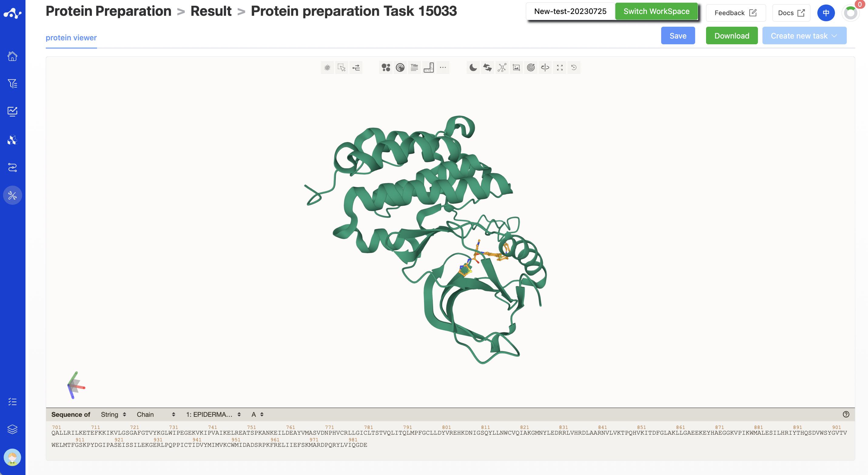
Task: Open the molecule representation spheres icon
Action: coord(386,68)
